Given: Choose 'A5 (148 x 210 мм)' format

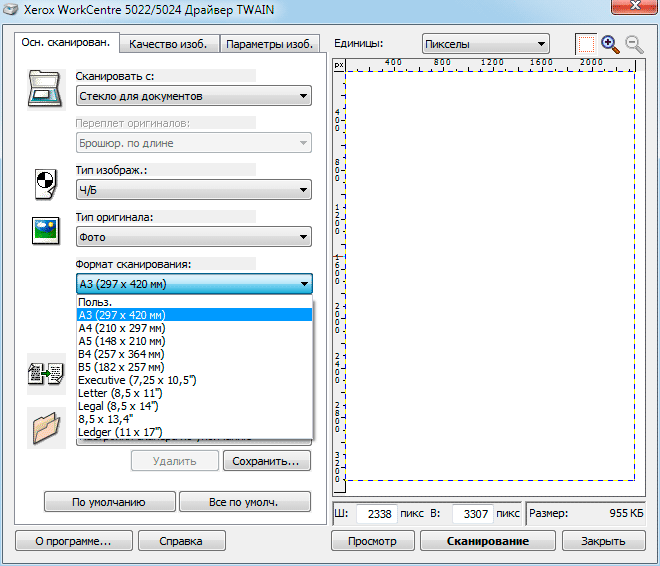Looking at the screenshot, I should point(194,341).
